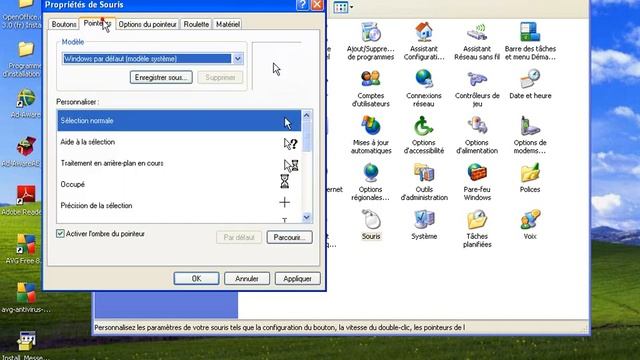This screenshot has width=640, height=360.
Task: Switch to the Roulette tab
Action: point(196,24)
